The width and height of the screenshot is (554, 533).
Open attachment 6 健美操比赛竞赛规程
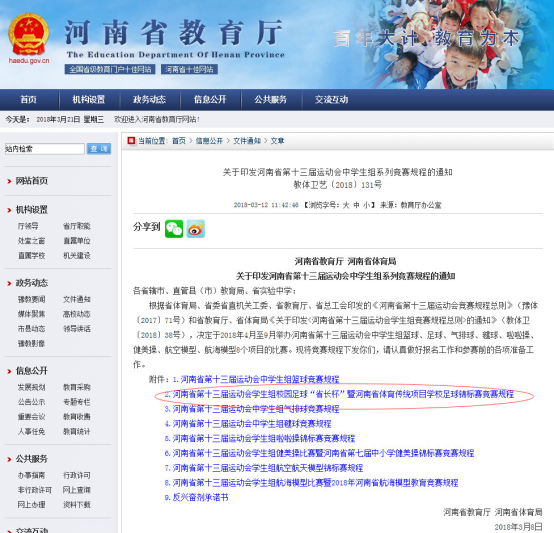(x=319, y=453)
